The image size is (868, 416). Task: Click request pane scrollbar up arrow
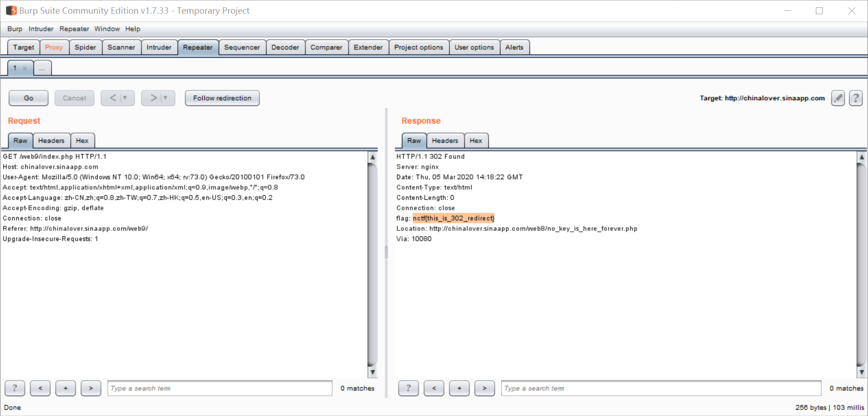(373, 157)
